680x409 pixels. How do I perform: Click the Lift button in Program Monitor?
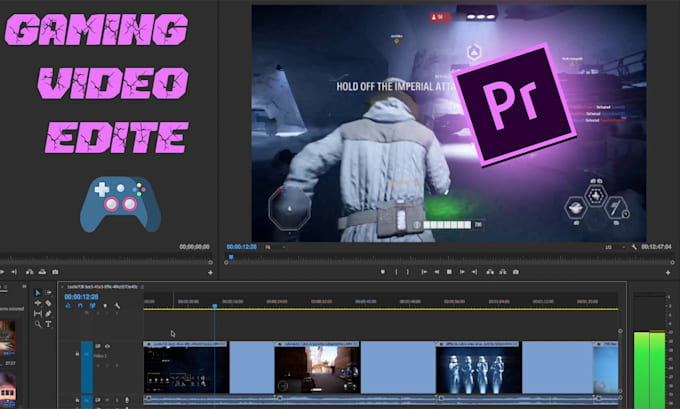[x=490, y=272]
